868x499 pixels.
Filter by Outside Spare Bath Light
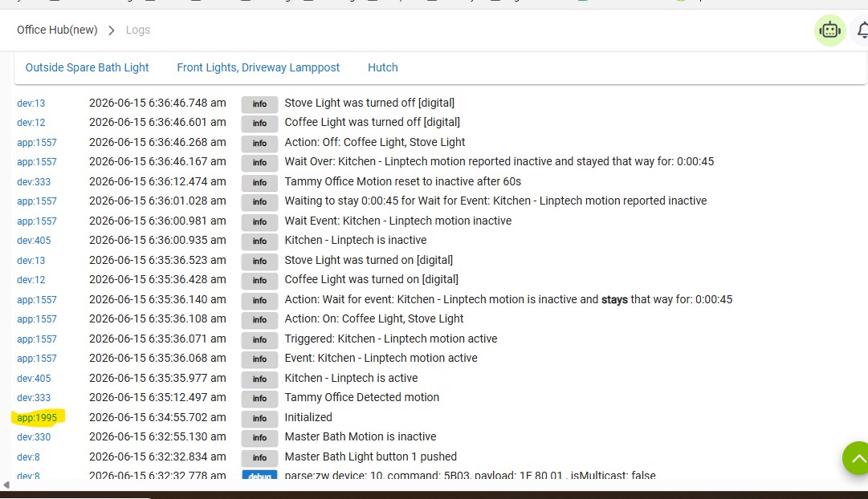(x=87, y=67)
